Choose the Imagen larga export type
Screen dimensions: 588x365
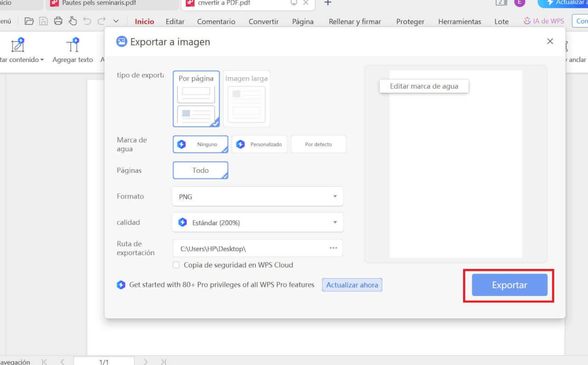pyautogui.click(x=246, y=98)
